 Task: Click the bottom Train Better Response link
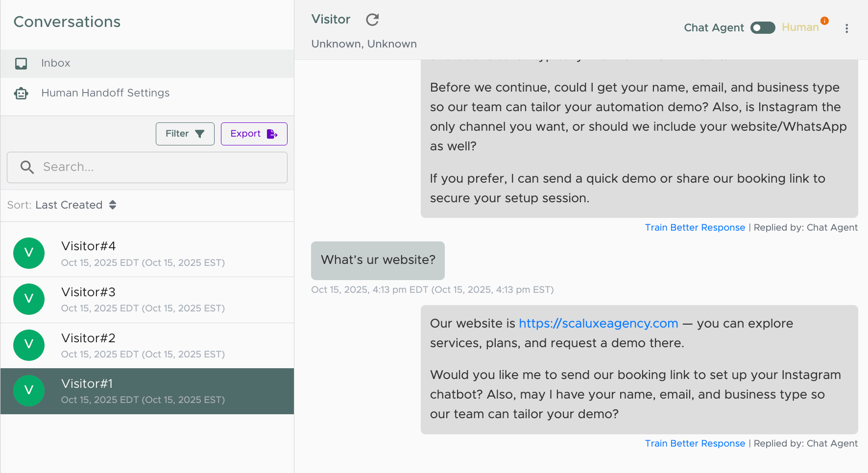695,444
